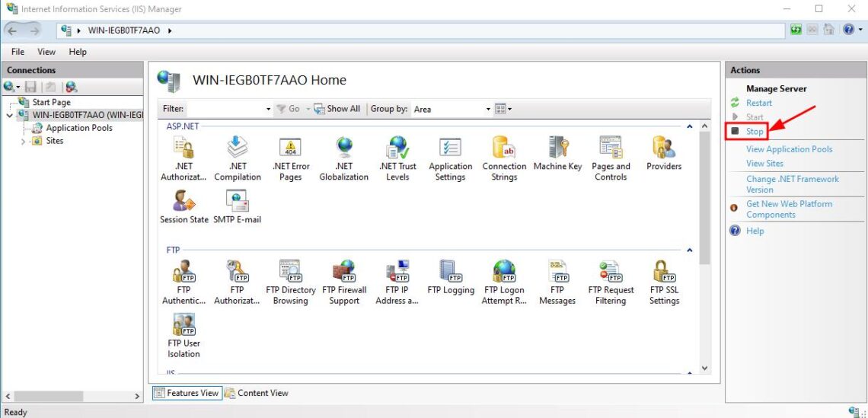This screenshot has height=418, width=868.
Task: Open .NET Error Pages feature
Action: coord(291,159)
